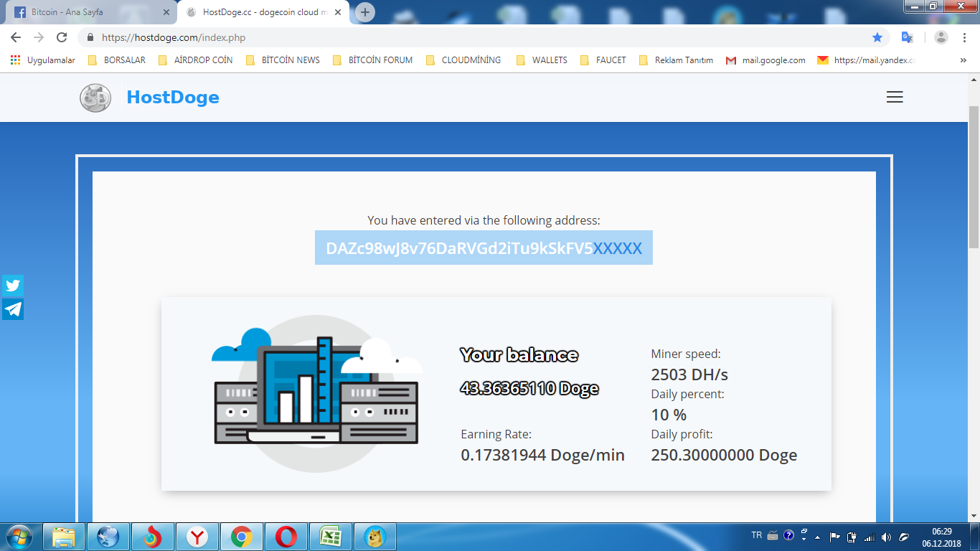The width and height of the screenshot is (980, 551).
Task: Click the volume speaker tray icon
Action: 887,537
